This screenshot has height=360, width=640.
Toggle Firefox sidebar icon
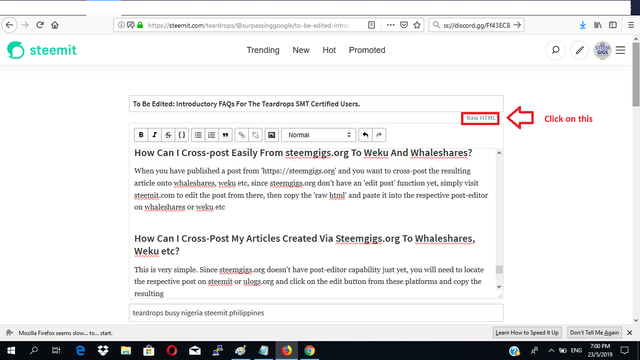click(613, 25)
